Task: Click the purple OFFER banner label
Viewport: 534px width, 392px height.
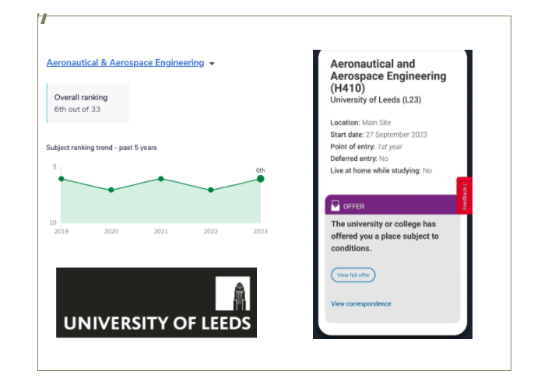Action: coord(354,206)
